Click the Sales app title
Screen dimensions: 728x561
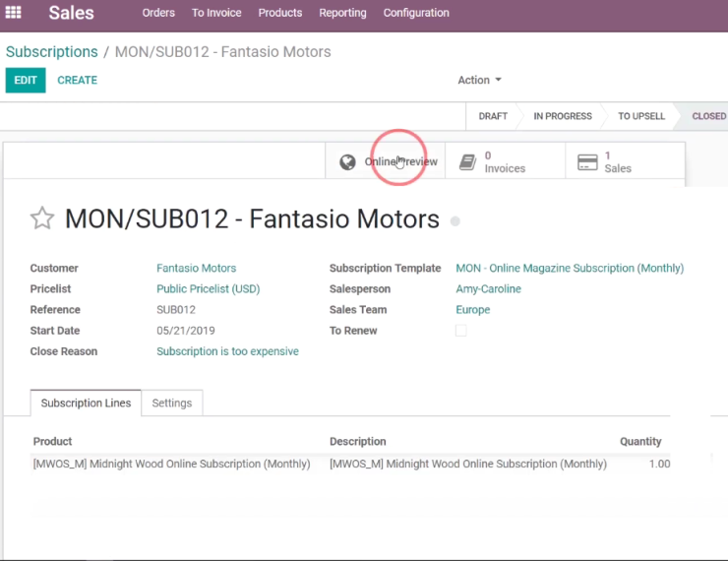coord(71,13)
